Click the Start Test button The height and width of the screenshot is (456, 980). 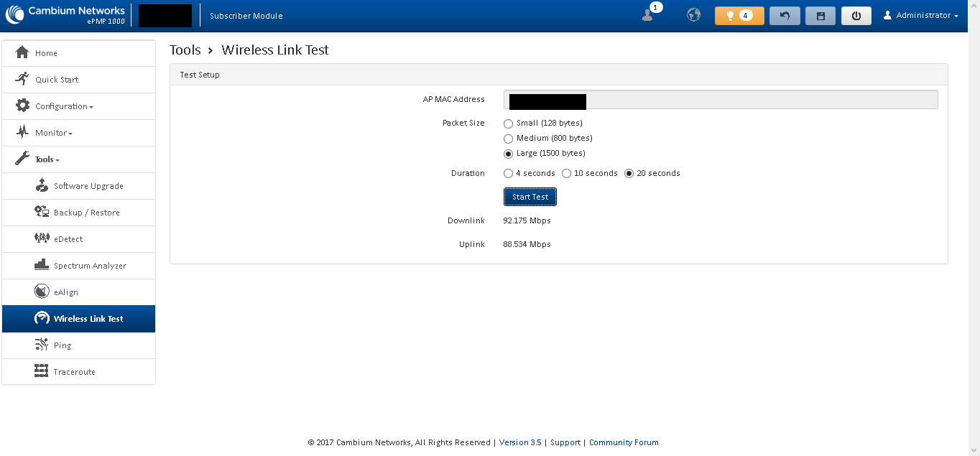[530, 197]
